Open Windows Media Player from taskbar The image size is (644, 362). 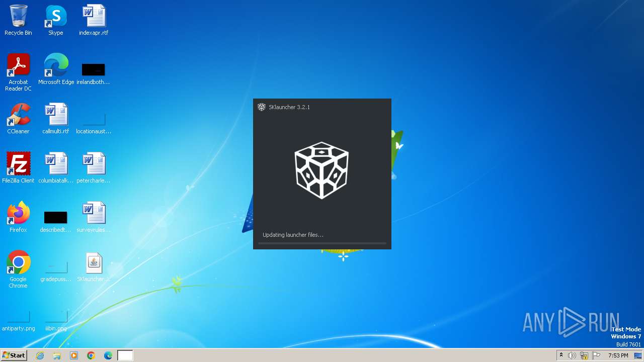[74, 355]
